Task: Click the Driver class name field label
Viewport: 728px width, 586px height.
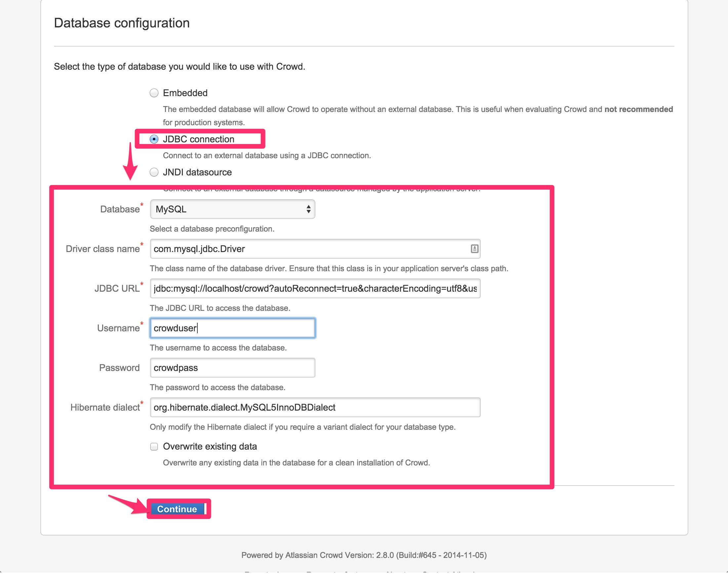Action: [x=103, y=249]
